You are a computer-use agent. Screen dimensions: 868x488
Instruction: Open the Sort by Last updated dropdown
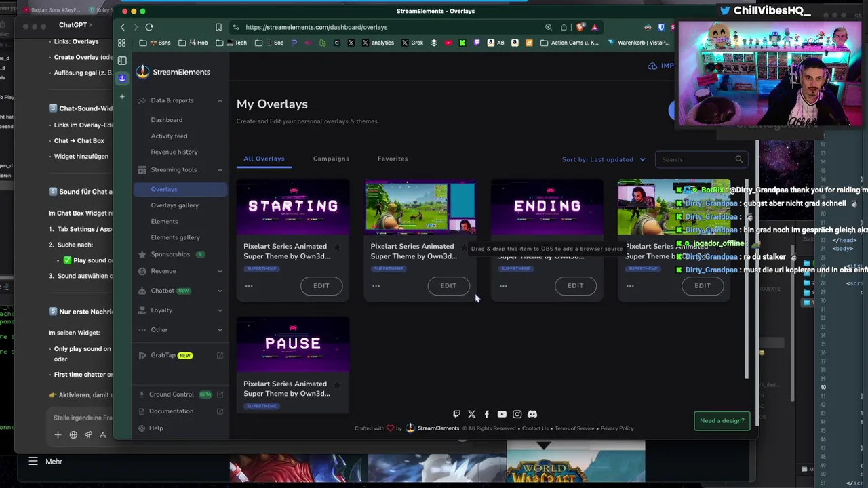604,159
